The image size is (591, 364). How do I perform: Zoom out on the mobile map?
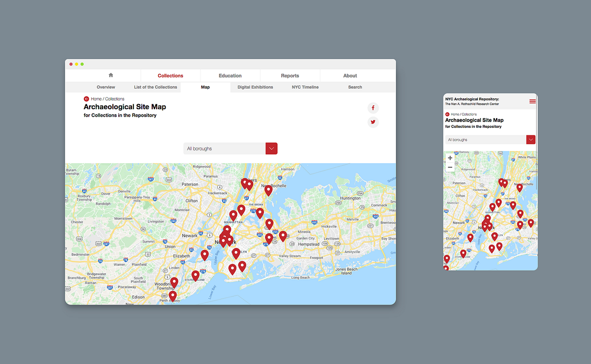450,168
